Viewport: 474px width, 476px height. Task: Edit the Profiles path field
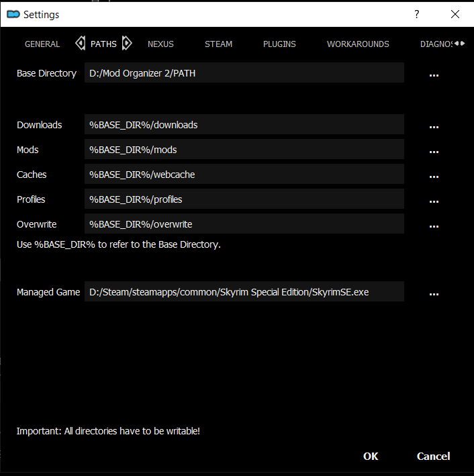(244, 199)
